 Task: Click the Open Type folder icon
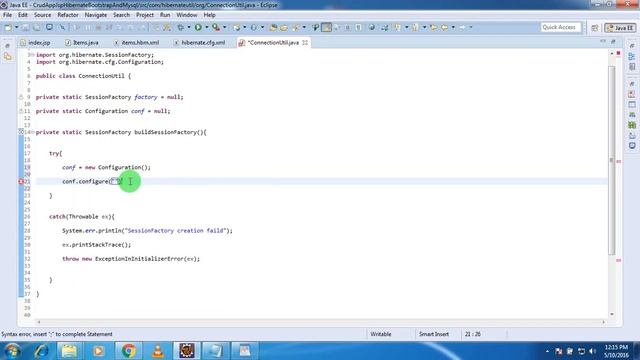click(273, 27)
